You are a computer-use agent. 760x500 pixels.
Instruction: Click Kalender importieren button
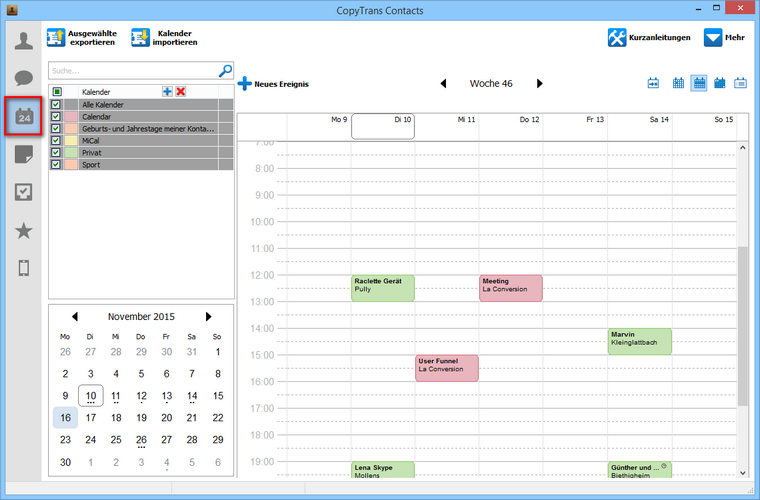[164, 38]
